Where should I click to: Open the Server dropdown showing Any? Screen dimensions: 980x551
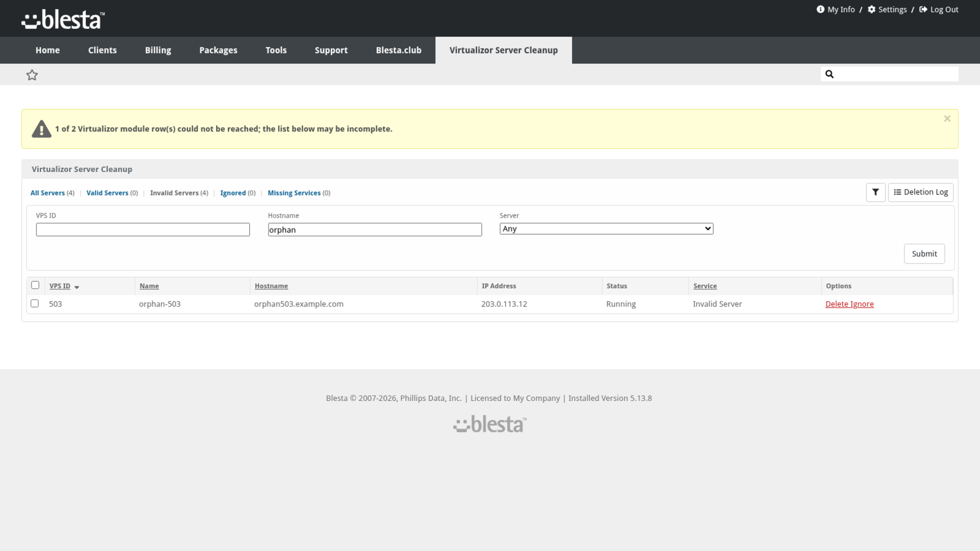pyautogui.click(x=606, y=229)
